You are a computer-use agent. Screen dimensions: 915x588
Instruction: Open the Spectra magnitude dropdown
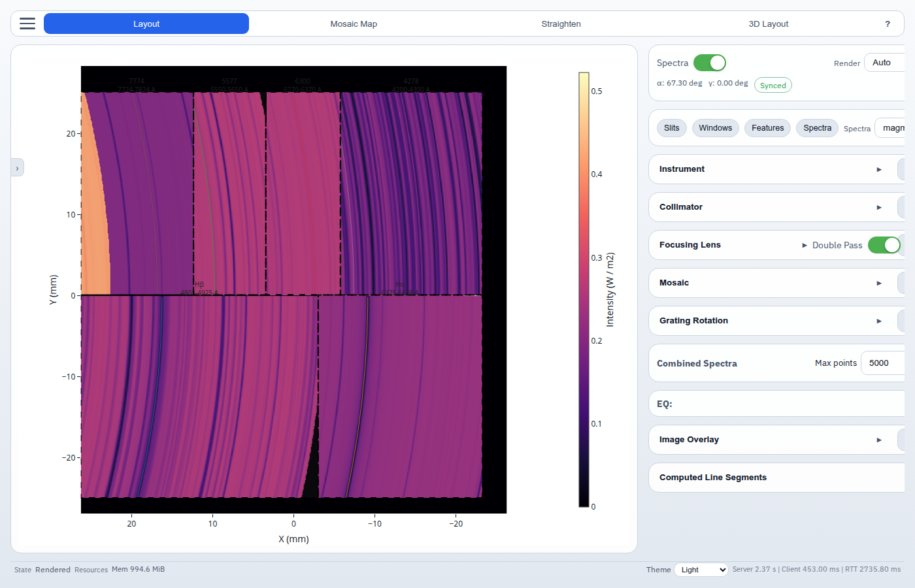(x=890, y=128)
